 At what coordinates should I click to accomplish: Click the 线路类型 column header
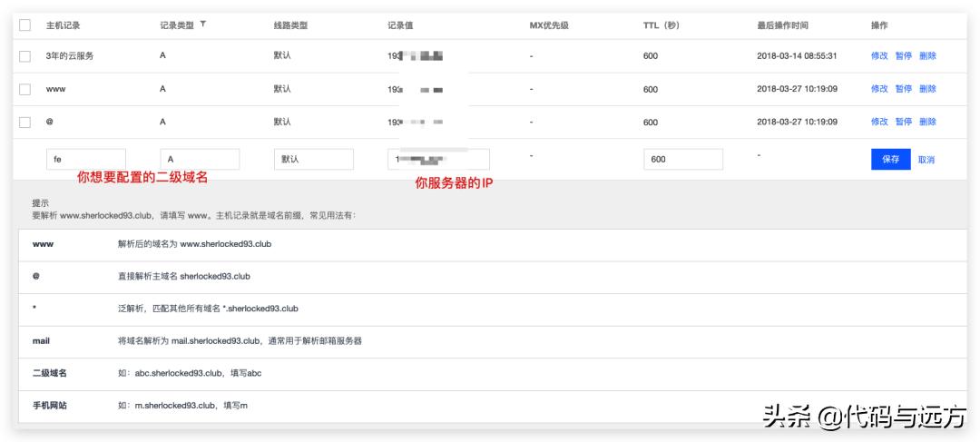(x=290, y=25)
